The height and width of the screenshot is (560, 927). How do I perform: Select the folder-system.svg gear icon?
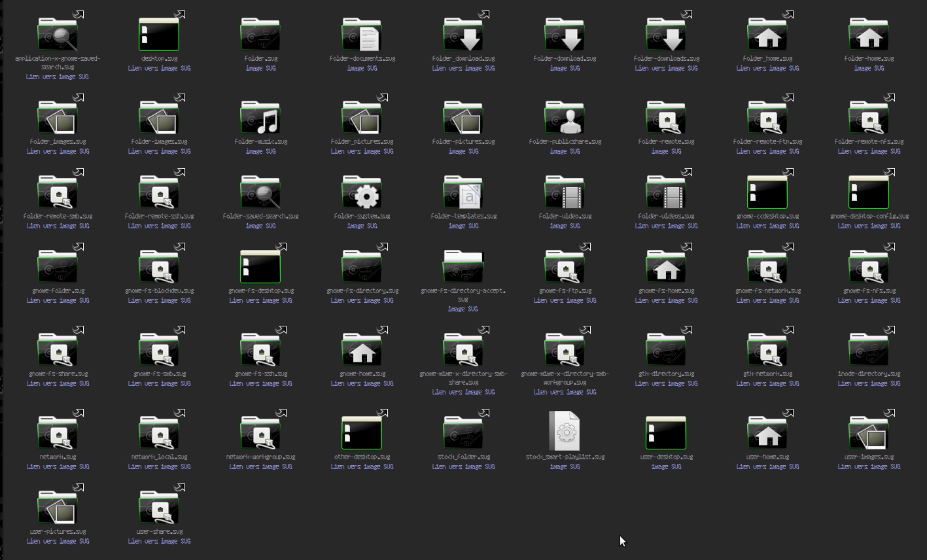362,192
